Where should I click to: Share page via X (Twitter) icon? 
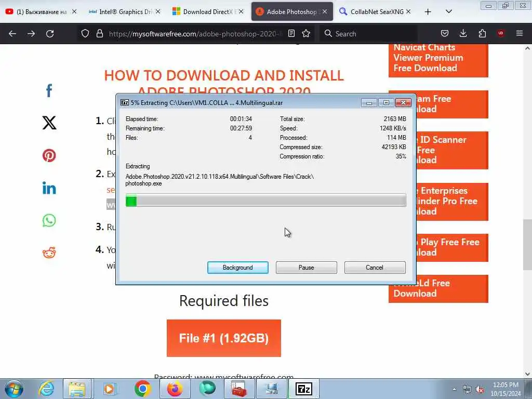pos(49,123)
